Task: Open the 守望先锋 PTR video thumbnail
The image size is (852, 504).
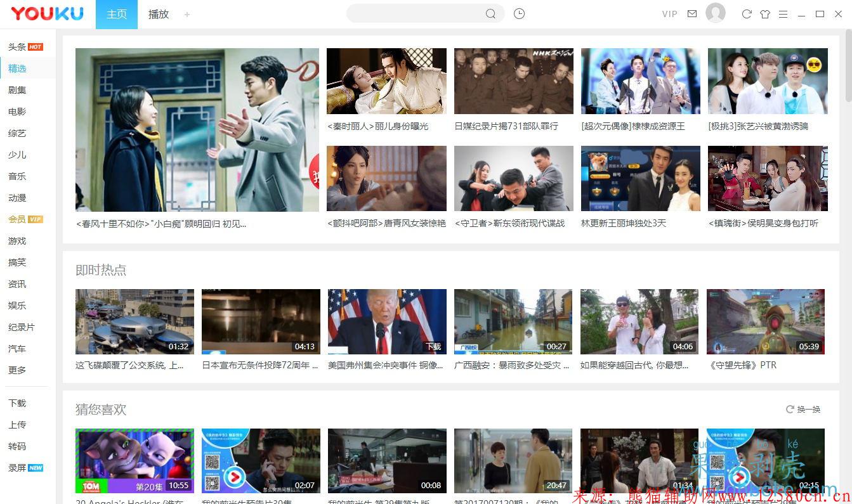Action: pyautogui.click(x=765, y=321)
